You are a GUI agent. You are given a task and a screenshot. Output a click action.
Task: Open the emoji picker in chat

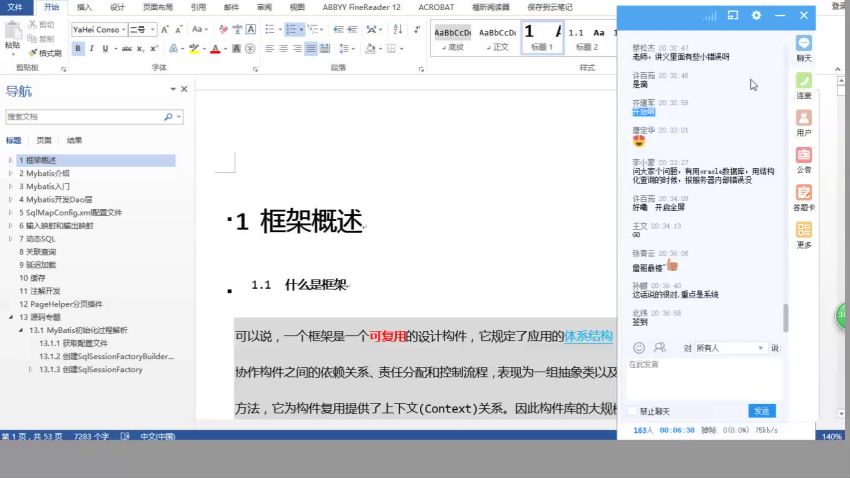coord(639,348)
